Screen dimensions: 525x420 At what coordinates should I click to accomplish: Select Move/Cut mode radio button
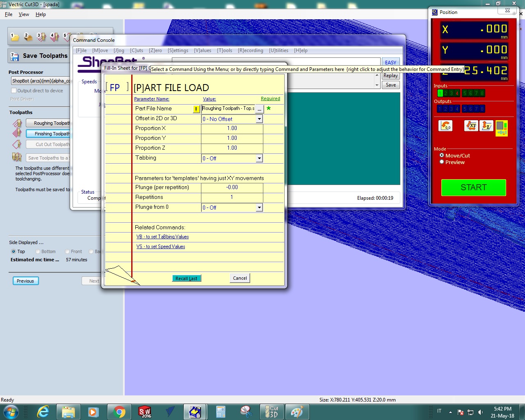(x=442, y=155)
